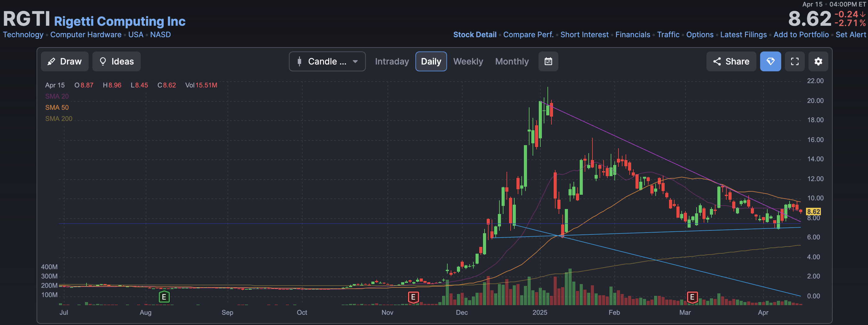Viewport: 868px width, 325px height.
Task: Toggle fullscreen chart view
Action: click(x=795, y=61)
